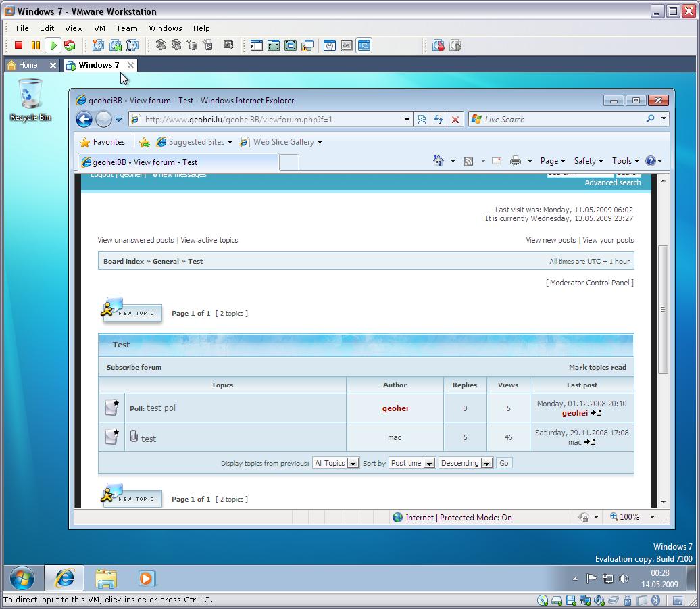Viewport: 700px width, 609px height.
Task: Open the Recent Pages dropdown beside Forward button
Action: pyautogui.click(x=118, y=119)
